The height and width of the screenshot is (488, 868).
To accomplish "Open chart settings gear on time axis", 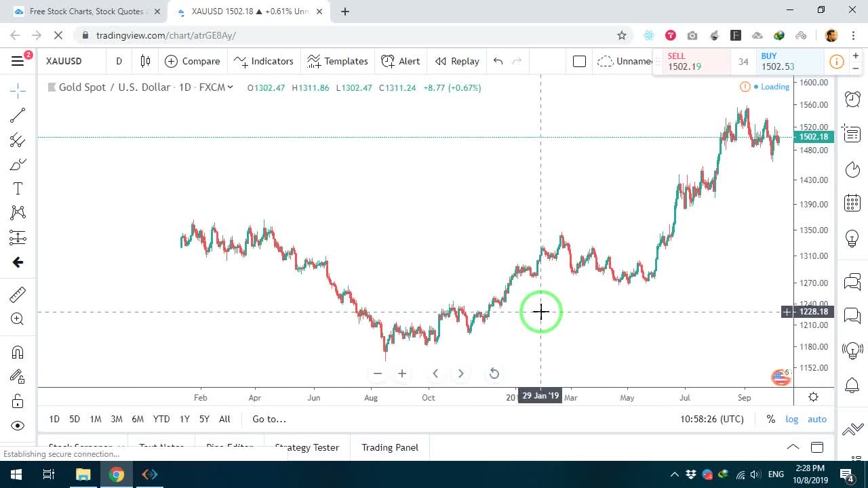I will click(813, 397).
